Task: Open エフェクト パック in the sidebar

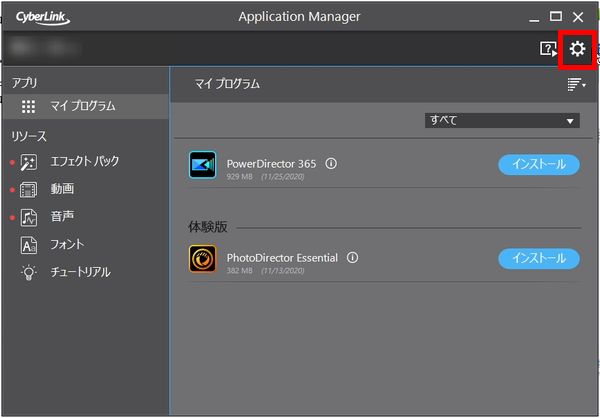Action: (x=85, y=161)
